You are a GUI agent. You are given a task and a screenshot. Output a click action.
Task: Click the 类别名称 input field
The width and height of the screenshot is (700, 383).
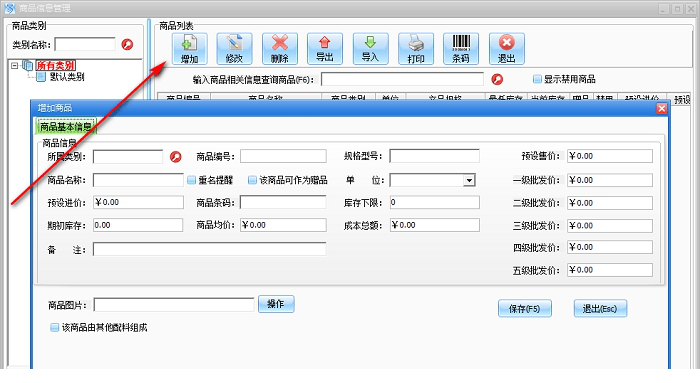[85, 44]
